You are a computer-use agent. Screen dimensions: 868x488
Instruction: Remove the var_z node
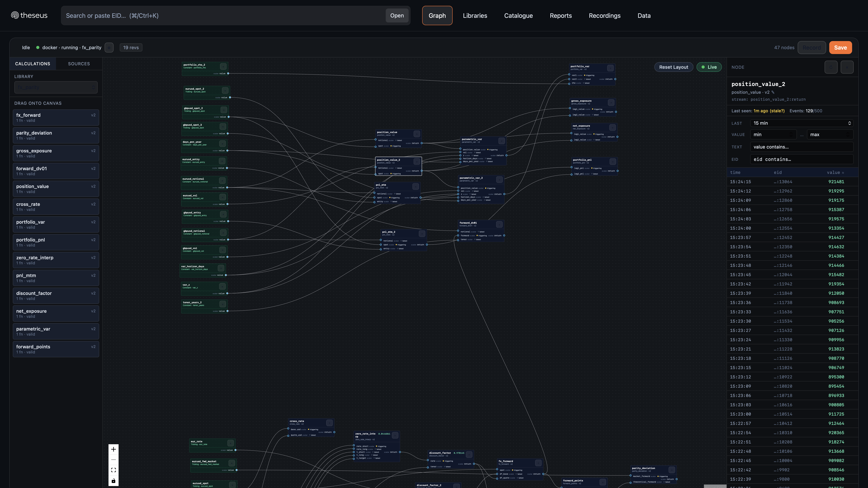click(222, 286)
